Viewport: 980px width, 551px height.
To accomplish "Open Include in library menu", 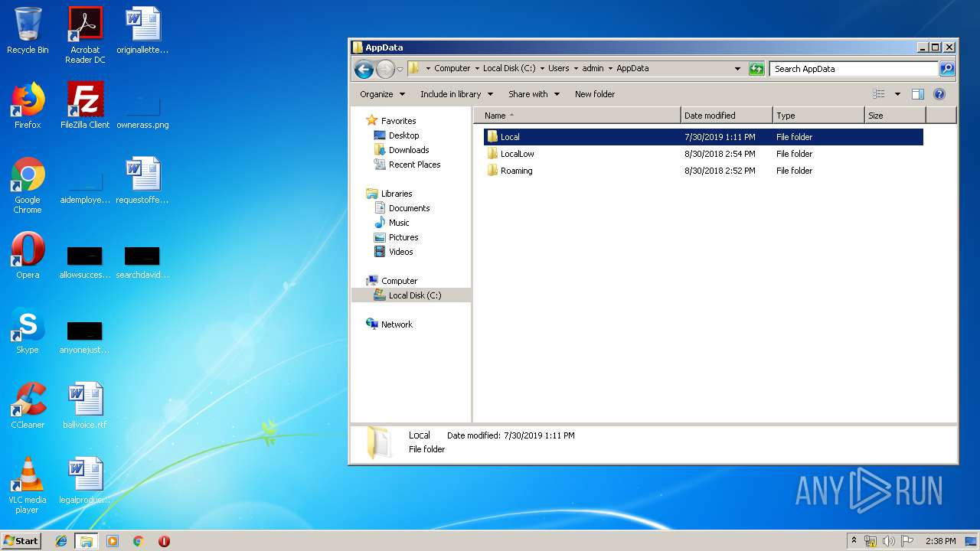I will (457, 94).
